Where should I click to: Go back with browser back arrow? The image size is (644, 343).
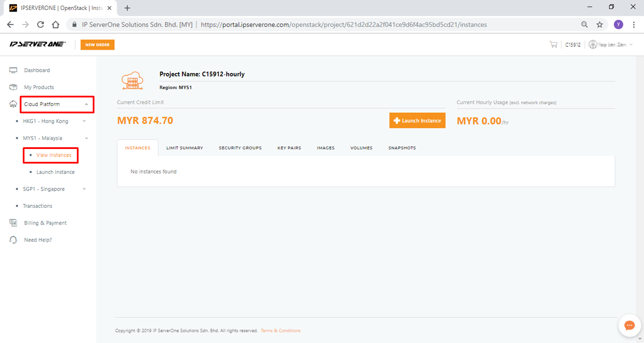click(x=10, y=24)
